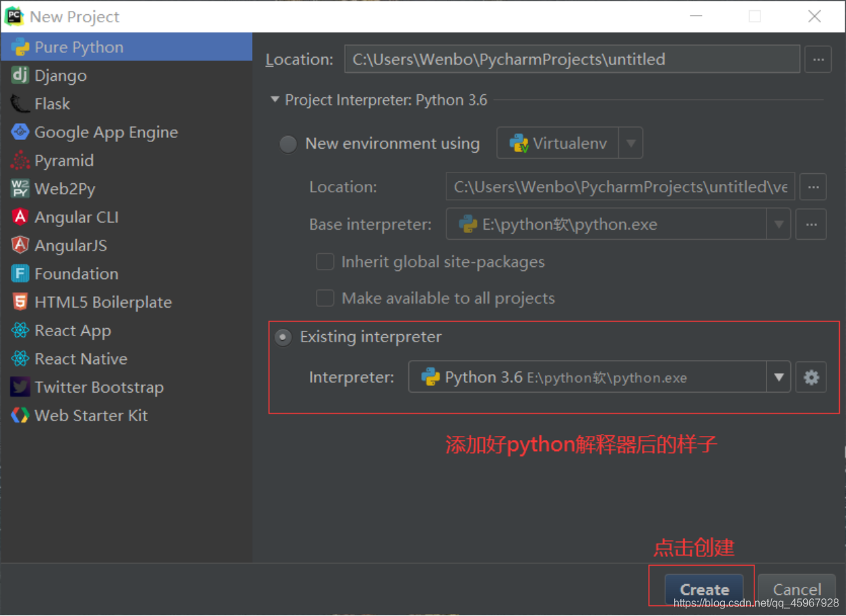846x616 pixels.
Task: Close the New Project dialog
Action: point(815,16)
